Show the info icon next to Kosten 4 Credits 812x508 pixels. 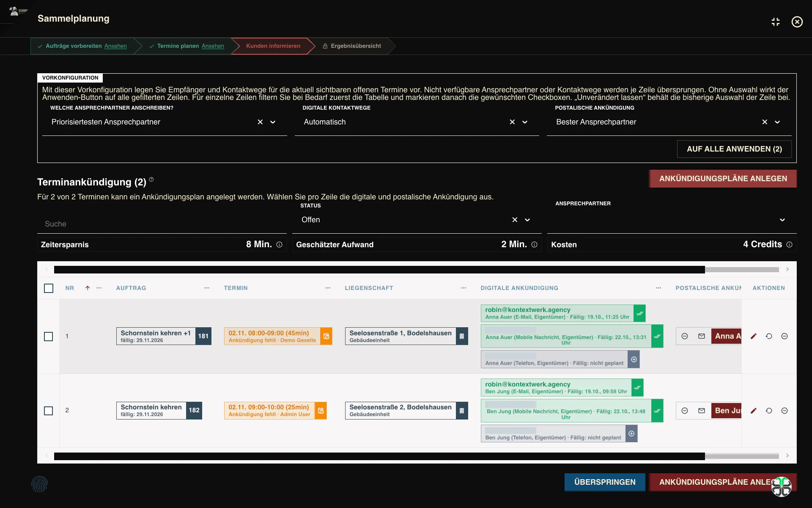(x=789, y=245)
